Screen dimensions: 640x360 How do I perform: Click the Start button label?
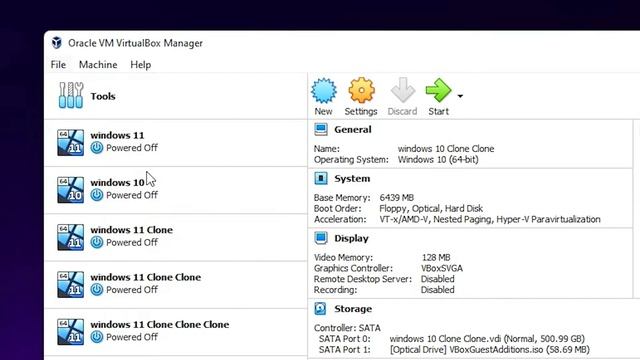click(x=438, y=111)
